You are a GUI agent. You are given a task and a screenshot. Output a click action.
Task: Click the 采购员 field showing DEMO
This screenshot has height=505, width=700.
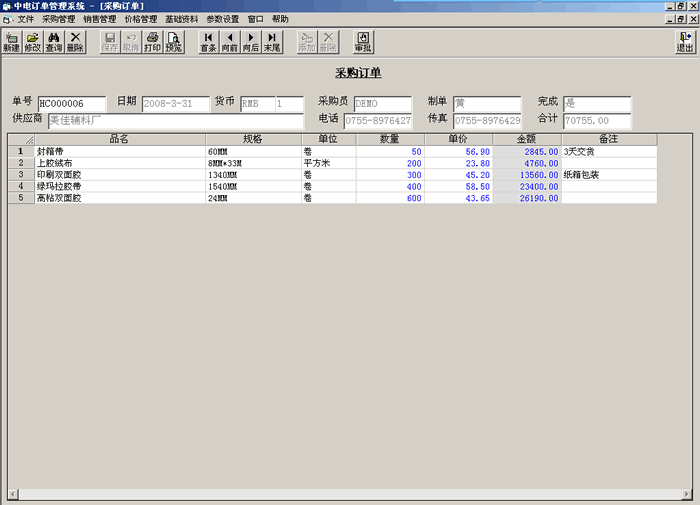tap(383, 104)
